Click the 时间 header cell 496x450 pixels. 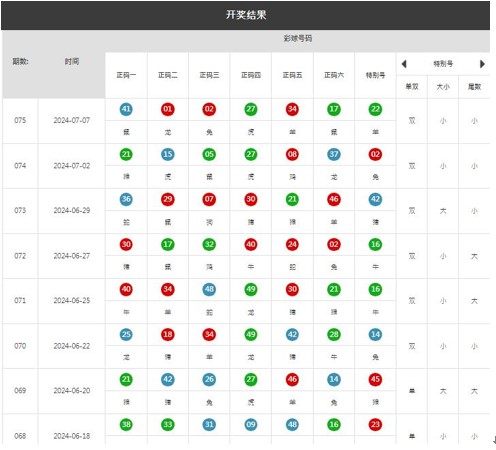pyautogui.click(x=72, y=61)
